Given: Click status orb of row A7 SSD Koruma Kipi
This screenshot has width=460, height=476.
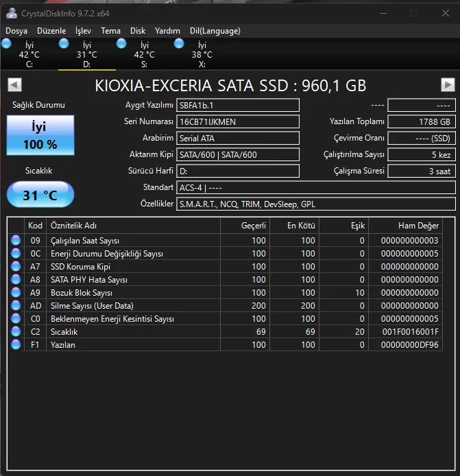Looking at the screenshot, I should tap(16, 266).
